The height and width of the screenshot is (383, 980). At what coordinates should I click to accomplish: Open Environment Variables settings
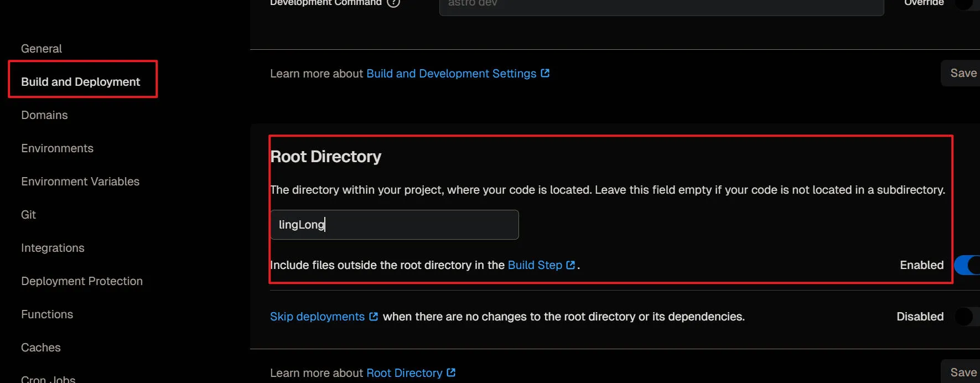(80, 182)
